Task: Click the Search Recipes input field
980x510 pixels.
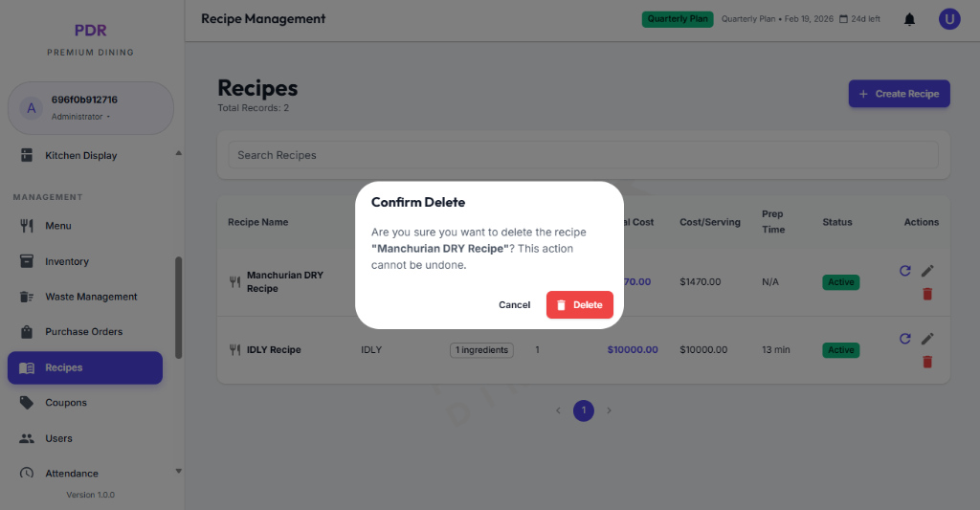Action: click(583, 155)
